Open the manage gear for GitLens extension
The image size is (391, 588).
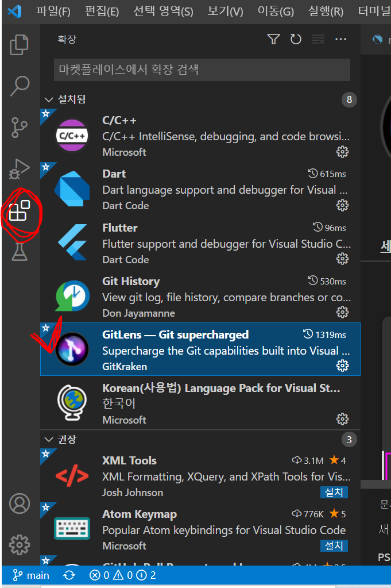342,366
